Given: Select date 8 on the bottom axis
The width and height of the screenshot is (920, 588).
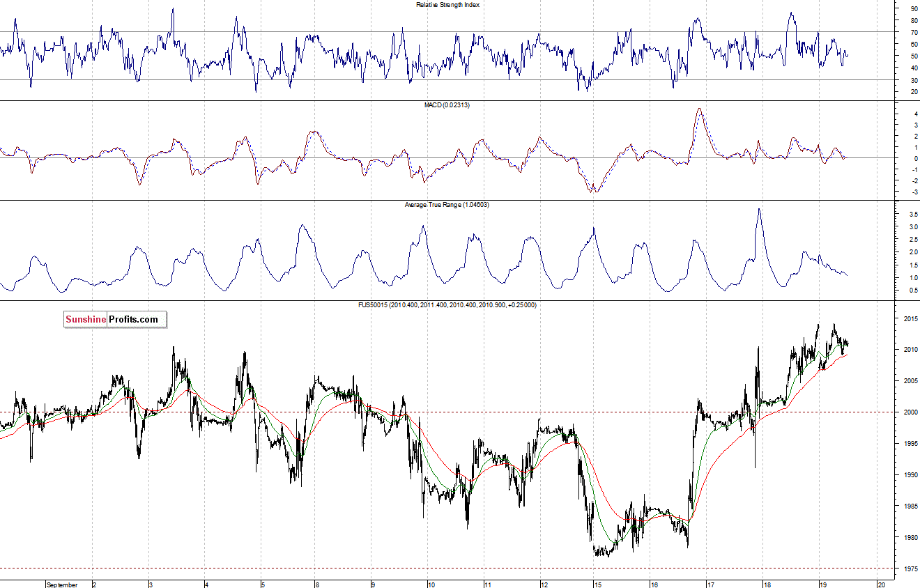Looking at the screenshot, I should [x=317, y=585].
